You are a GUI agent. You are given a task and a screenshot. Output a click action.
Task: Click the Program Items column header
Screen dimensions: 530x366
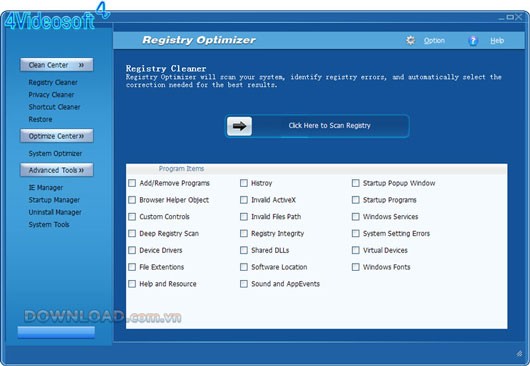tap(182, 169)
